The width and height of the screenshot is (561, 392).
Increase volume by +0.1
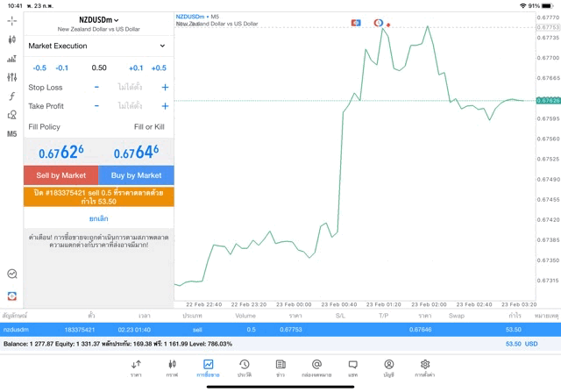pos(136,68)
